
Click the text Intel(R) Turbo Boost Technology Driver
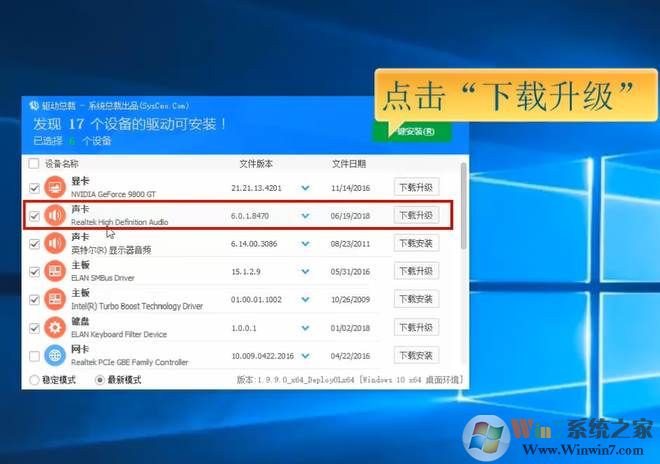pos(137,306)
